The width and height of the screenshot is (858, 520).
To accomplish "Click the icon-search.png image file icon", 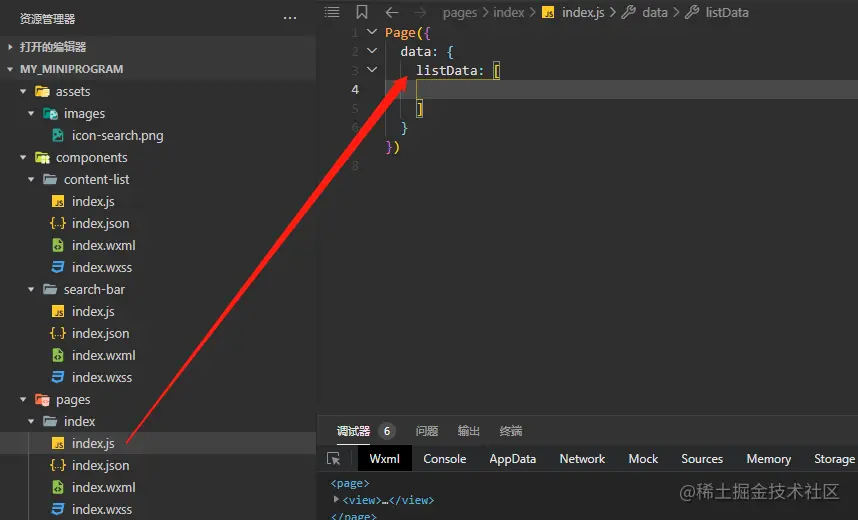I will (57, 135).
